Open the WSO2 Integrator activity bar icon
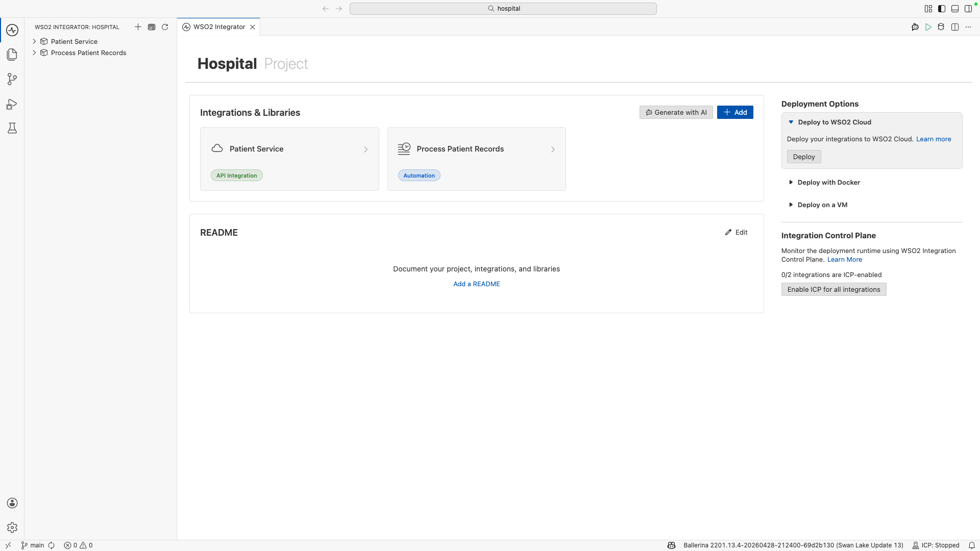Viewport: 980px width, 551px height. click(x=12, y=30)
